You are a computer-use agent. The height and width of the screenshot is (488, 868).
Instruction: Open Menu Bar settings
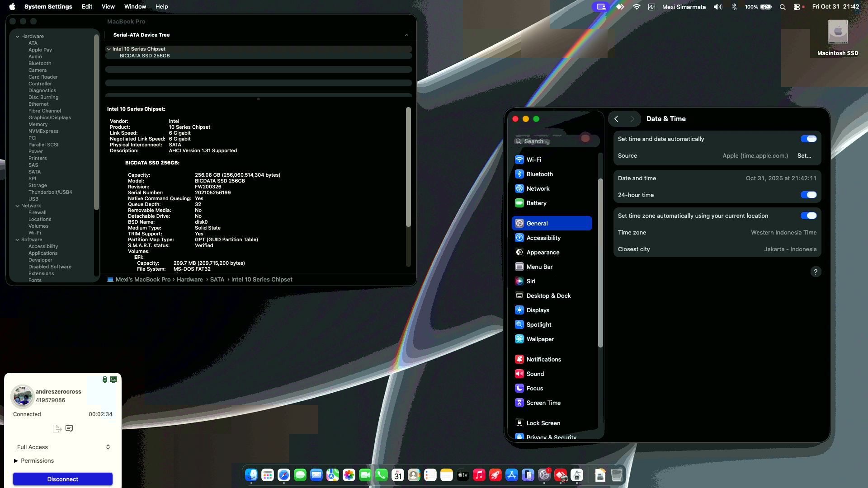(552, 267)
